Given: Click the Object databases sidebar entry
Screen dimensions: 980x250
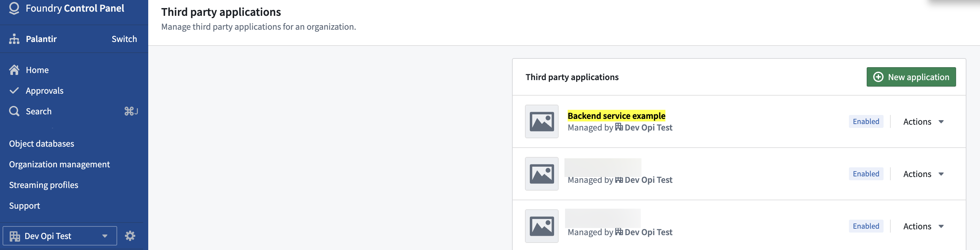Looking at the screenshot, I should (x=41, y=143).
